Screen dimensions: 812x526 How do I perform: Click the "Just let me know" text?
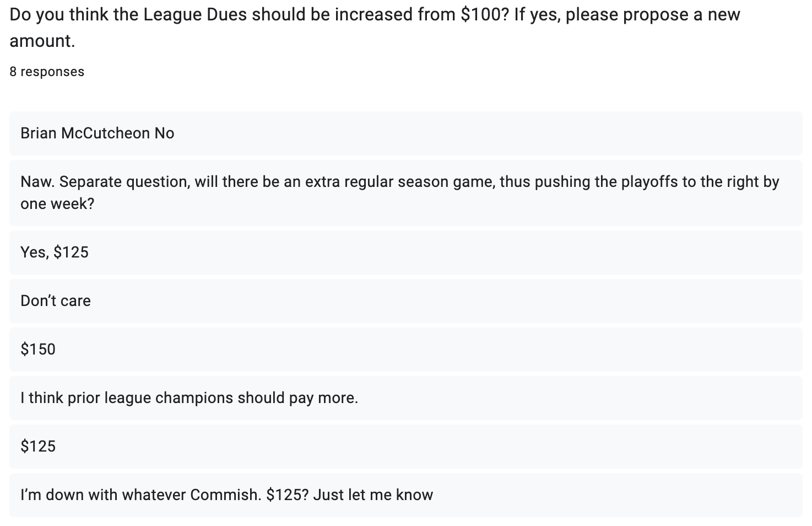click(x=373, y=495)
